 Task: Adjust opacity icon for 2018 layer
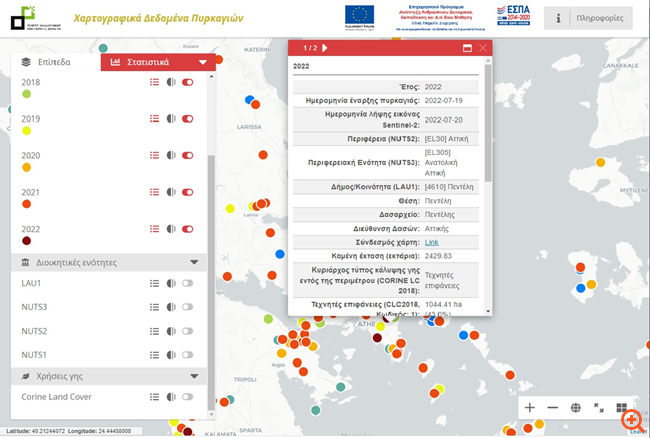click(x=171, y=82)
